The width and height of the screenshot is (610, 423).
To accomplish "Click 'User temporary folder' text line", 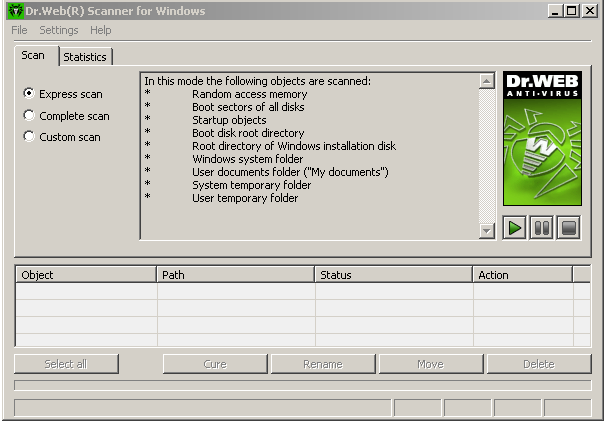I will click(245, 198).
